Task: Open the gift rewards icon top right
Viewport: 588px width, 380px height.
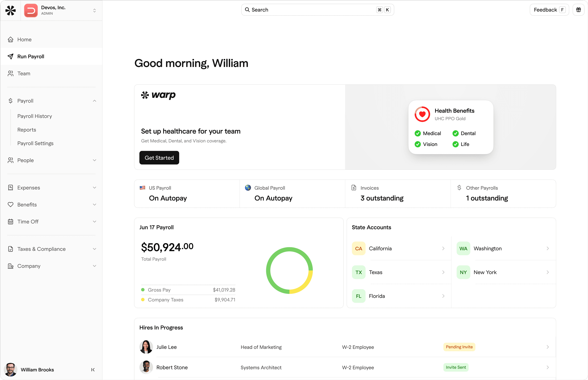Action: [579, 10]
